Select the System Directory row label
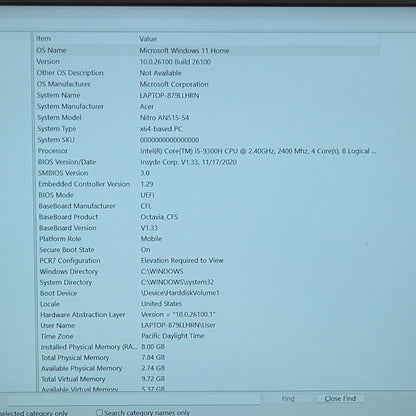The height and width of the screenshot is (416, 416). (x=66, y=282)
